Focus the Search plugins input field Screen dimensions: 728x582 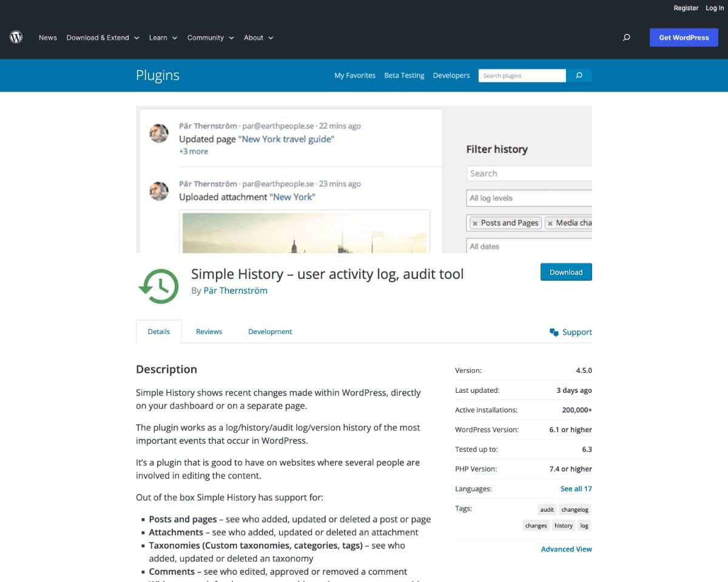522,76
